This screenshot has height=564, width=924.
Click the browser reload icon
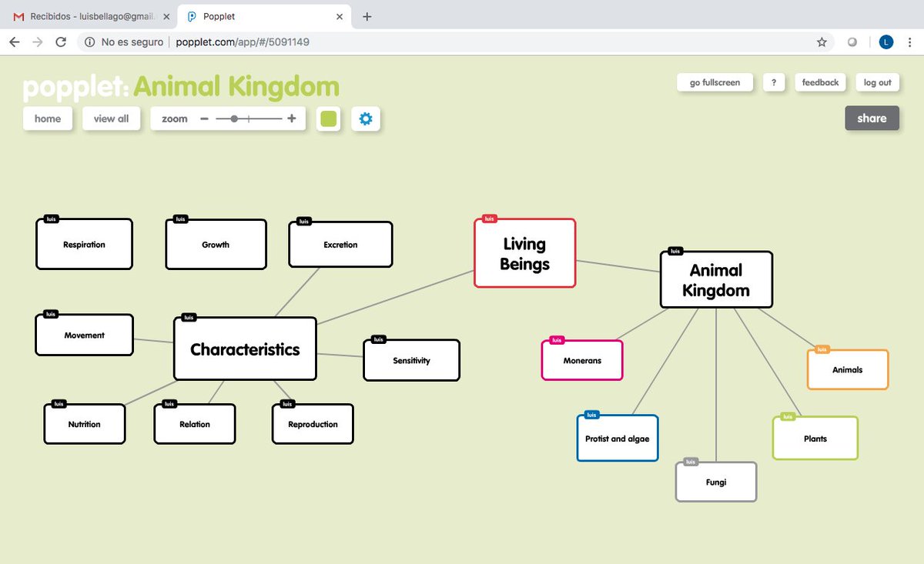click(61, 42)
